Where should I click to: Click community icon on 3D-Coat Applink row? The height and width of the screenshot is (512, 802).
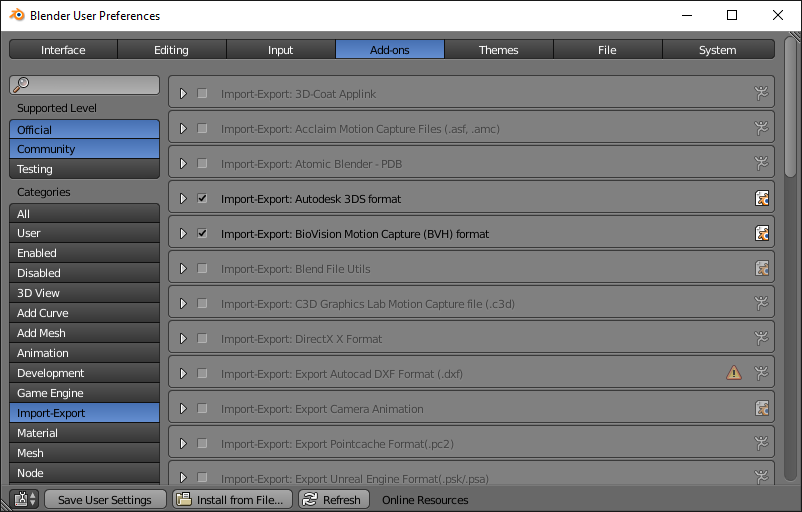(x=762, y=94)
